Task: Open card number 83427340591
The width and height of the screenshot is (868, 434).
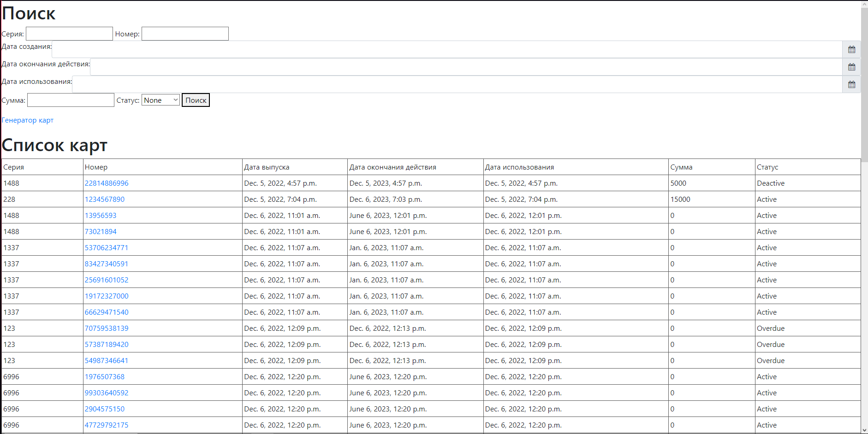Action: pos(107,264)
